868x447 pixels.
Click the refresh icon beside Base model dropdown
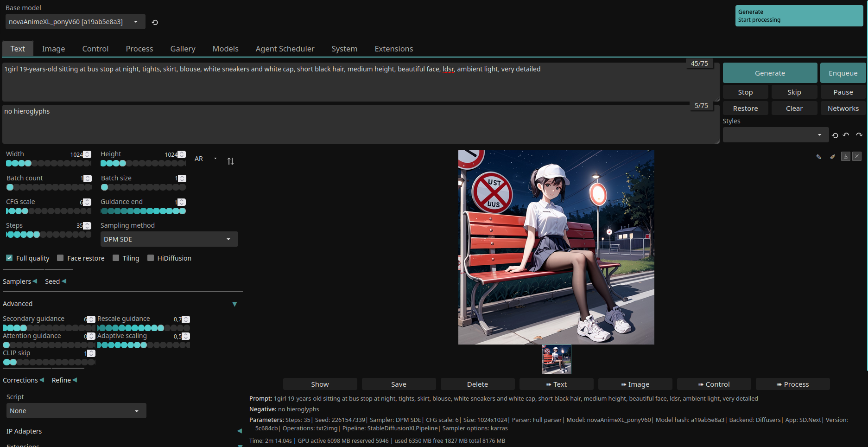coord(155,22)
